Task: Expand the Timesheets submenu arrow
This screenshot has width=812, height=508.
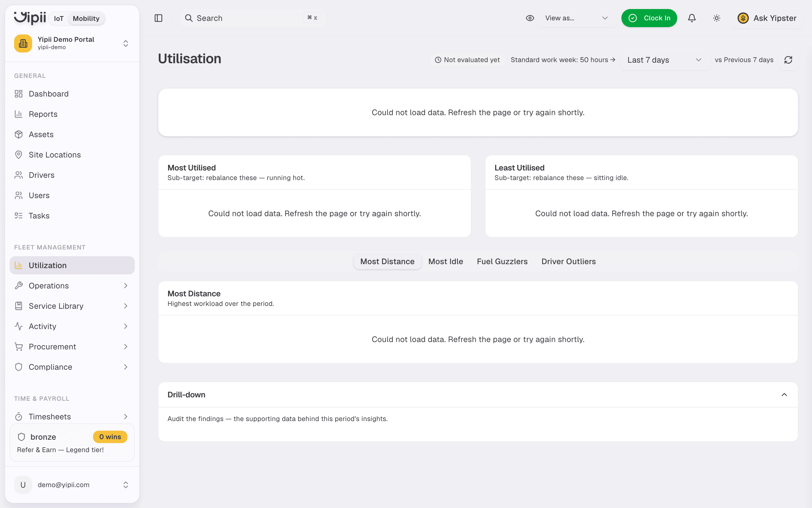Action: (125, 417)
